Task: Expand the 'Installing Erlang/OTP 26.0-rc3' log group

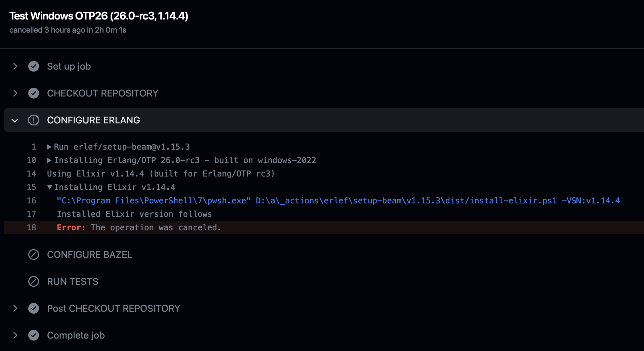Action: pyautogui.click(x=49, y=160)
